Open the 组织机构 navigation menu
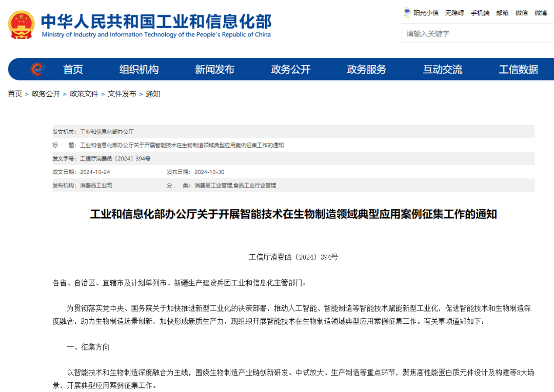554x392 pixels. point(139,70)
